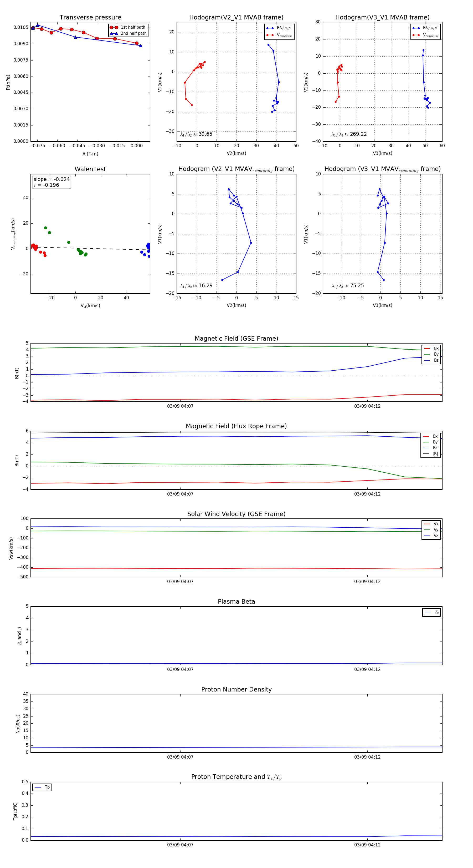Select "1st half path" legend entry

[x=128, y=27]
